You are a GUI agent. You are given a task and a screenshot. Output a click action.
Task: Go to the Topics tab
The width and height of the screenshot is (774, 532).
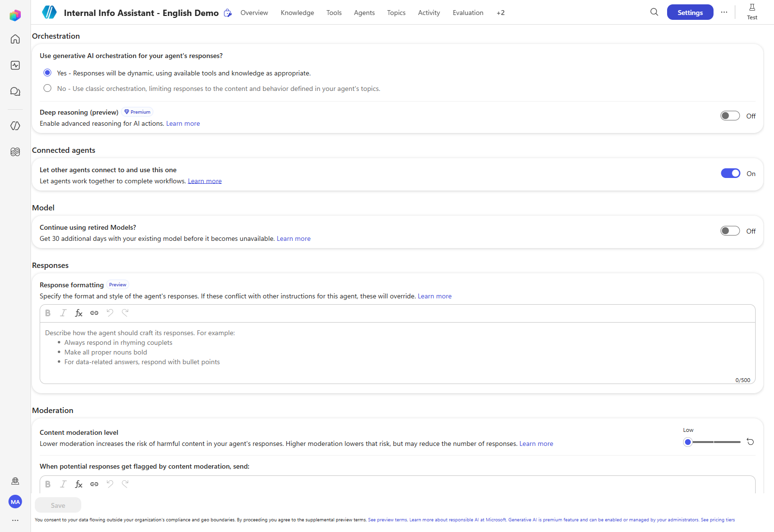coord(396,13)
